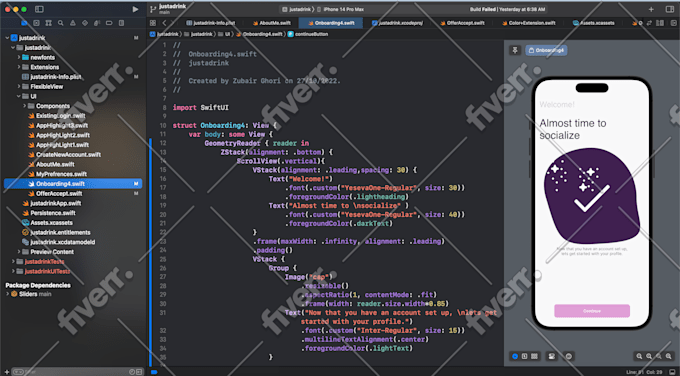
Task: Click the first canvas zoom icon
Action: coord(639,356)
